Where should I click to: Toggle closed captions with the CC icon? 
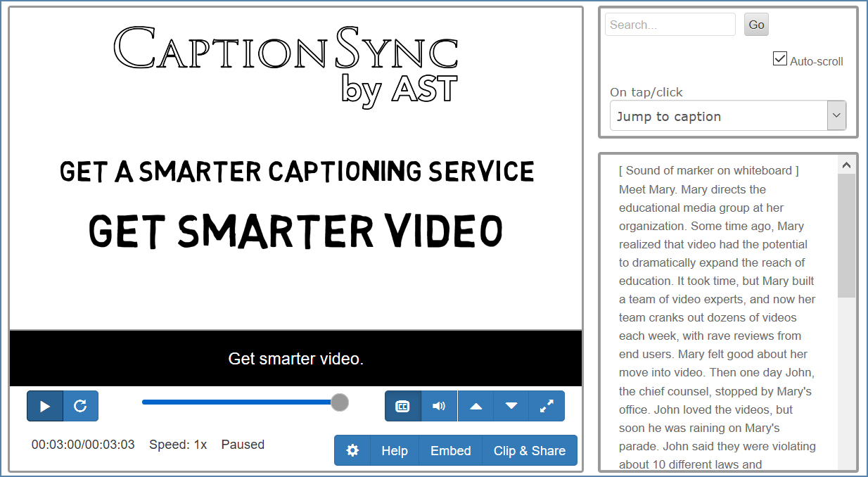(x=402, y=406)
